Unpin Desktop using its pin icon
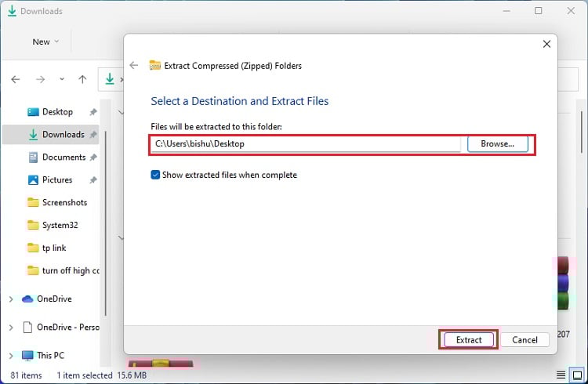This screenshot has width=588, height=384. click(93, 112)
